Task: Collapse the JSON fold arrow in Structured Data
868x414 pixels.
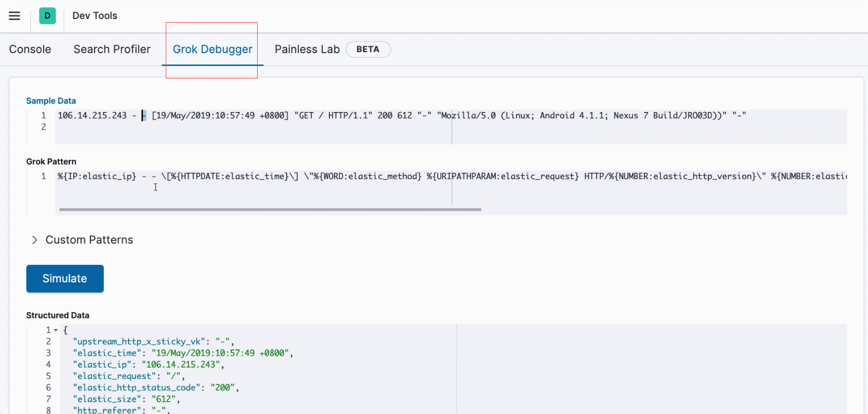Action: point(56,330)
